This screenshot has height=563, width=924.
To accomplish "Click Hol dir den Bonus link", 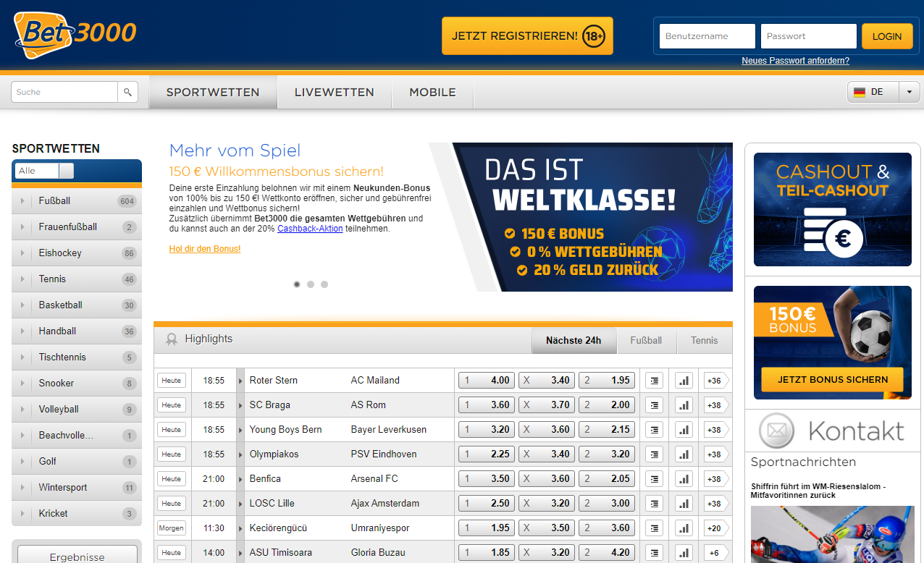I will [205, 249].
